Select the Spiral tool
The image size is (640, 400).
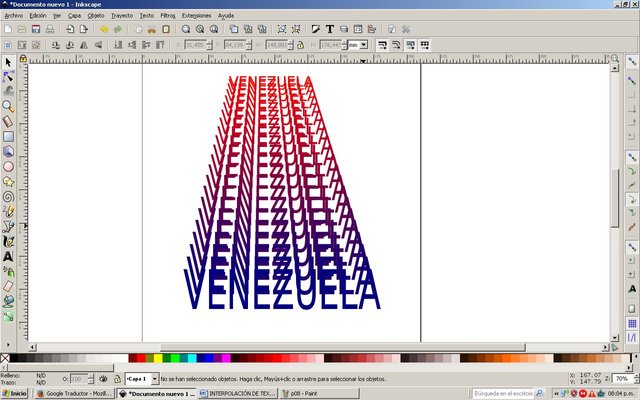click(8, 197)
